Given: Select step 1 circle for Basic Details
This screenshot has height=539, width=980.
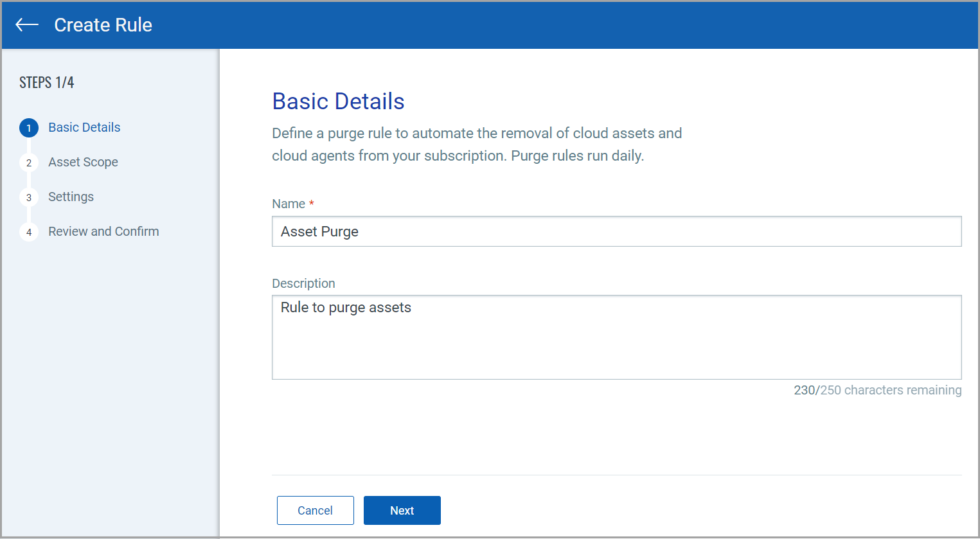Looking at the screenshot, I should pos(29,128).
